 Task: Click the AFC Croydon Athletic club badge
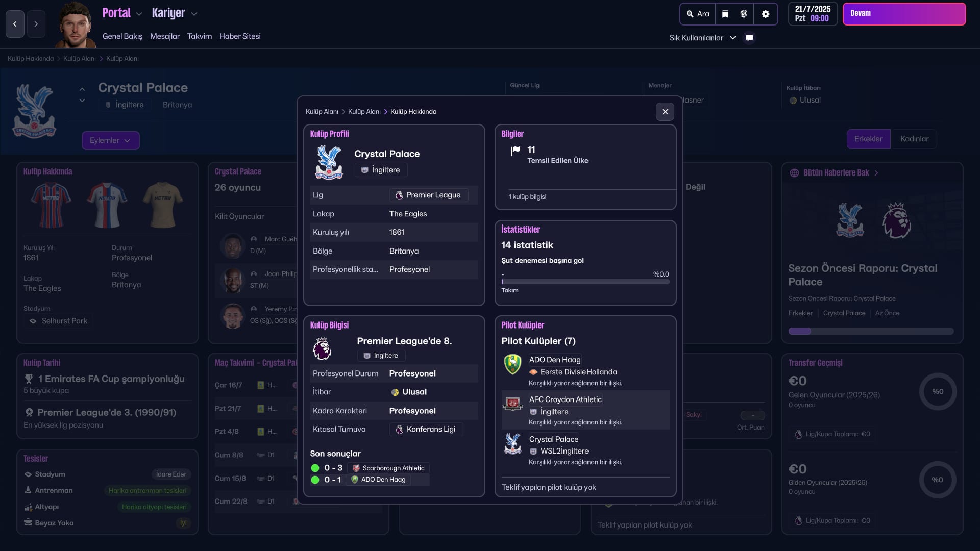point(512,404)
